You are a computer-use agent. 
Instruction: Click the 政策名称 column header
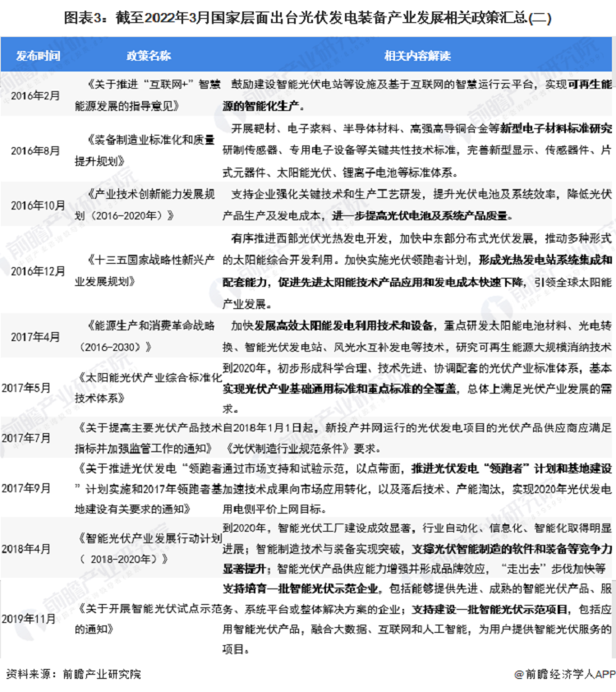click(x=149, y=56)
